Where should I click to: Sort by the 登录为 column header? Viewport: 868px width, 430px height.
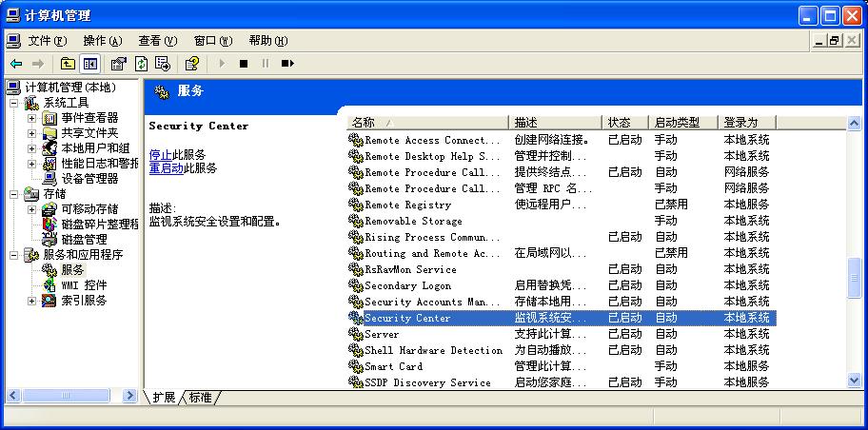pyautogui.click(x=747, y=123)
